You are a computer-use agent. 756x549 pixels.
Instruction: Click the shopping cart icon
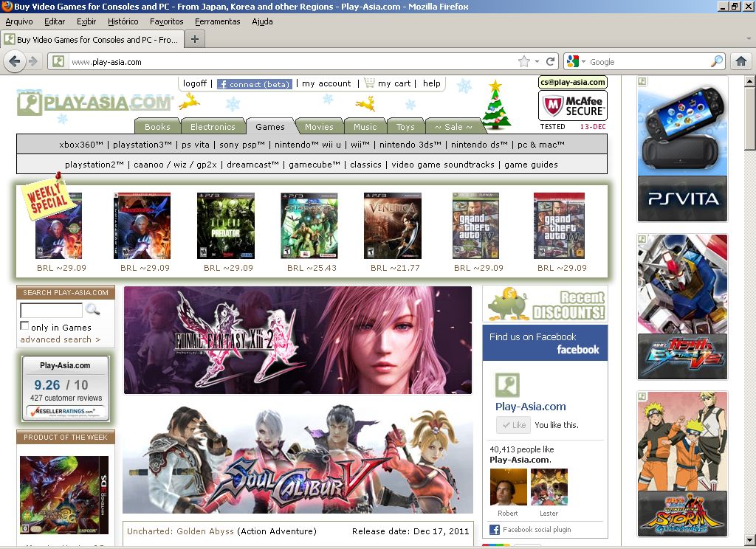coord(369,83)
